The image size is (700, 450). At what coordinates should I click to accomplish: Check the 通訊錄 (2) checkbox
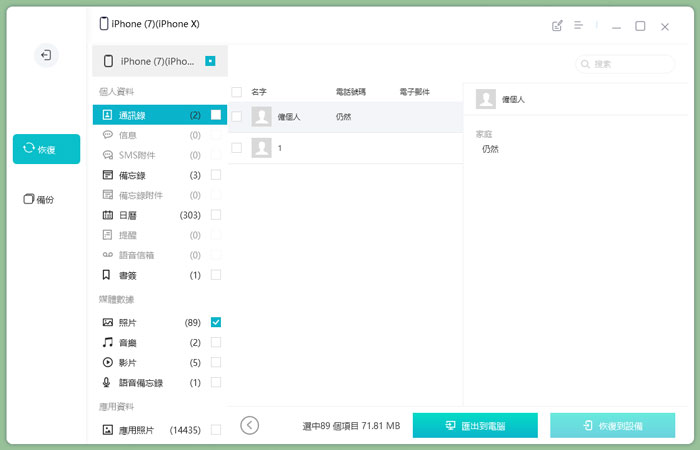pyautogui.click(x=216, y=115)
